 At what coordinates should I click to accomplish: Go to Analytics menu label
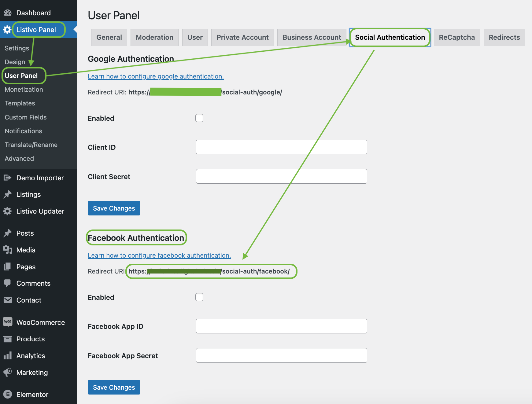click(x=31, y=356)
